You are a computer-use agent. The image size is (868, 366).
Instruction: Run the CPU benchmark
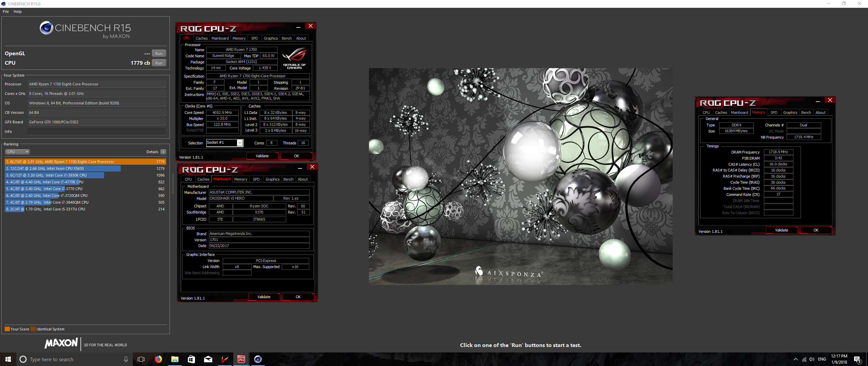tap(159, 63)
